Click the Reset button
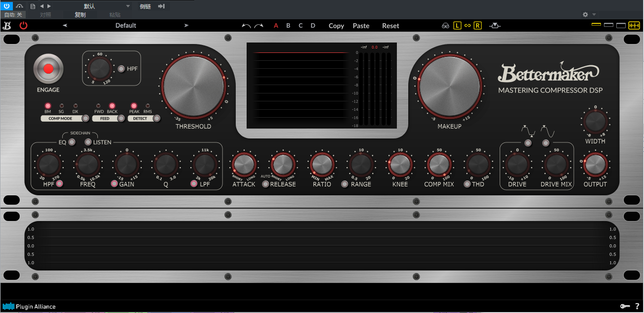The width and height of the screenshot is (644, 313). (390, 26)
